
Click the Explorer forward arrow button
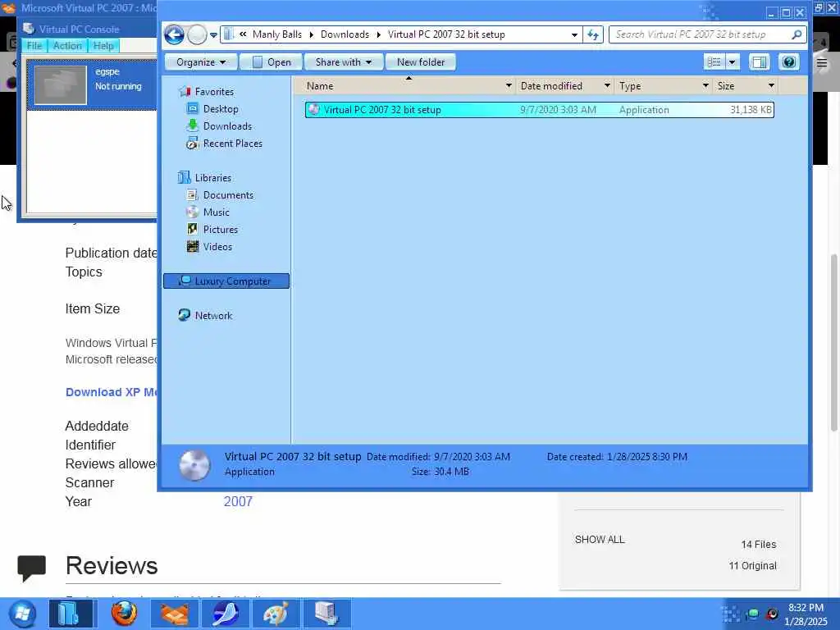[x=197, y=34]
